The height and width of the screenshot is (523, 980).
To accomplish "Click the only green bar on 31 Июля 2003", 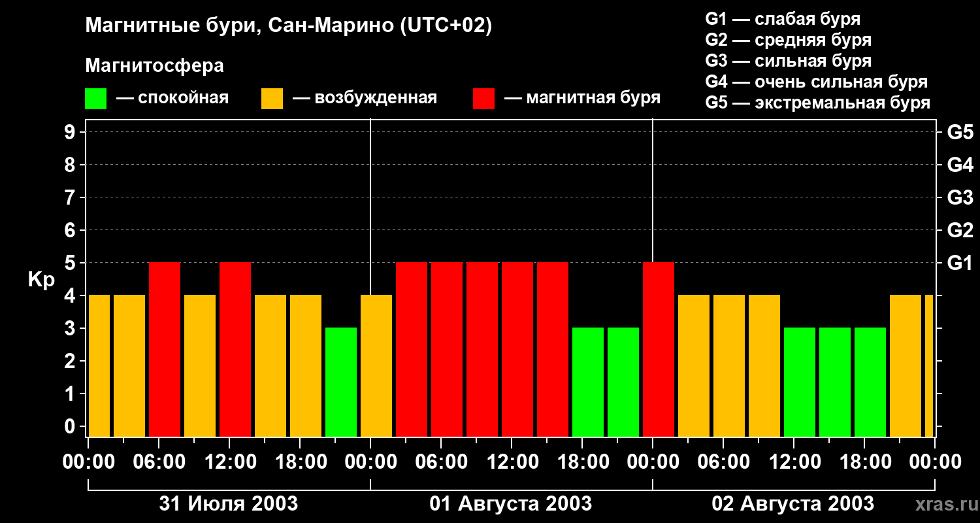I will coord(341,382).
